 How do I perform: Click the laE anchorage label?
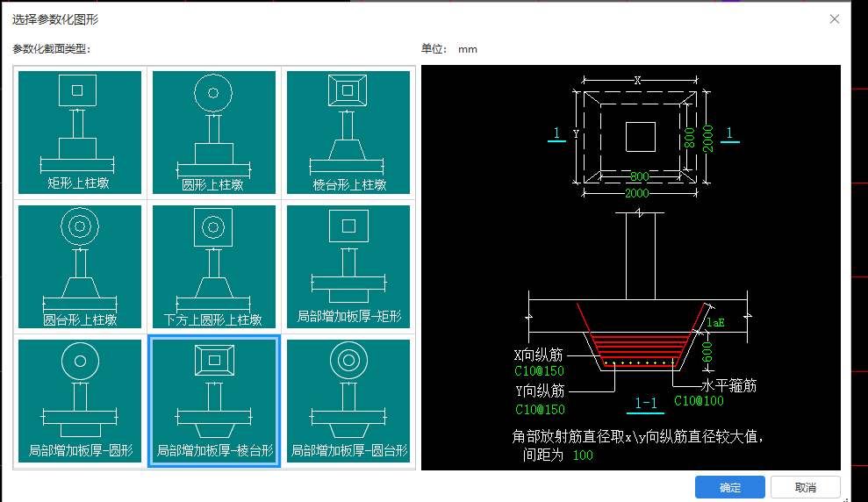click(715, 323)
